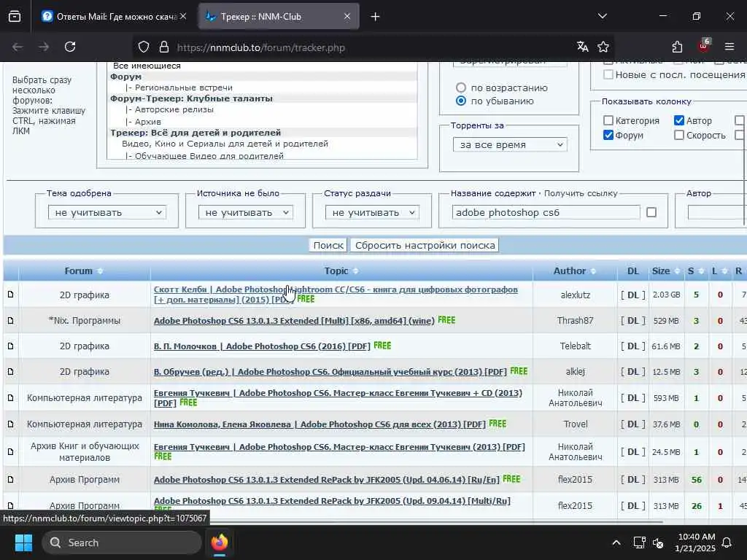This screenshot has width=747, height=560.
Task: Select Авторские релизы in forum list
Action: (x=174, y=109)
